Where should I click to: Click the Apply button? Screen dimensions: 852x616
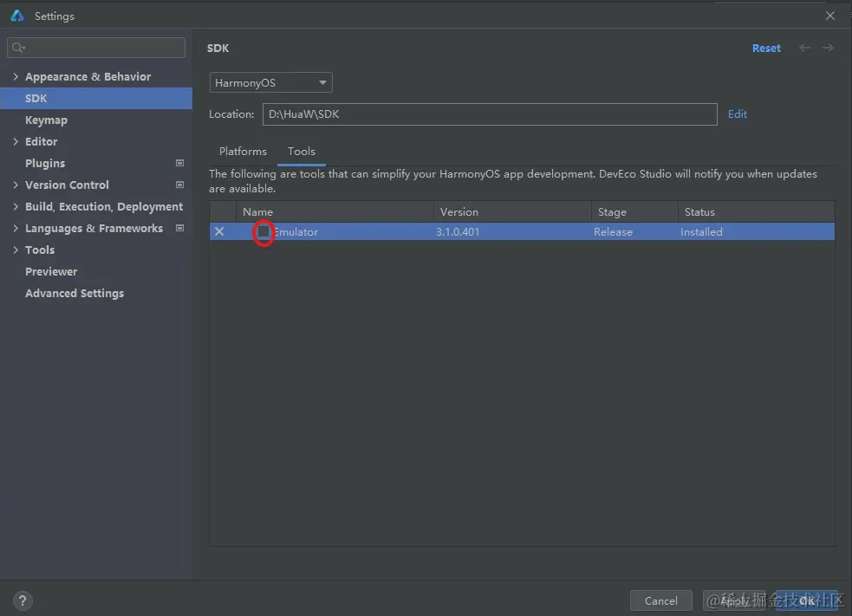735,600
